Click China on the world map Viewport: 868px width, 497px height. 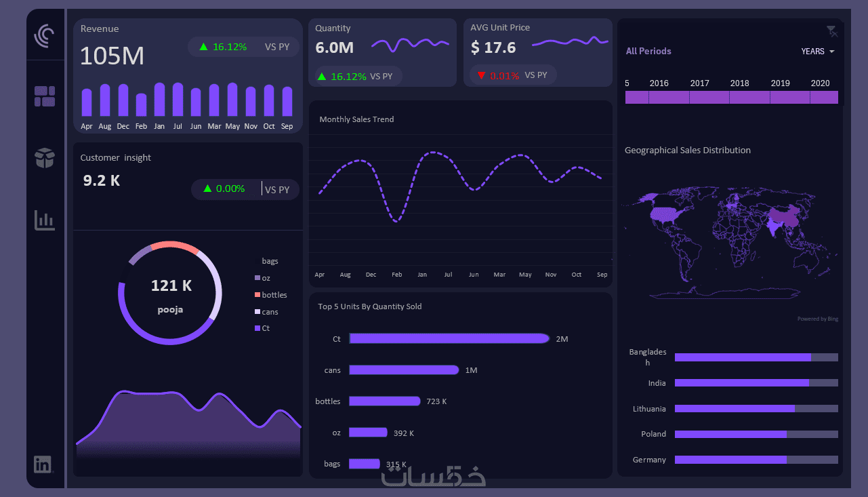(x=783, y=218)
